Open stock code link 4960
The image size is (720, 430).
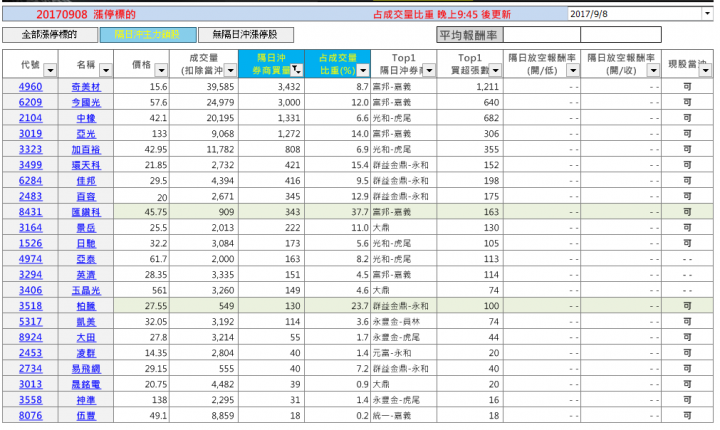[x=30, y=87]
